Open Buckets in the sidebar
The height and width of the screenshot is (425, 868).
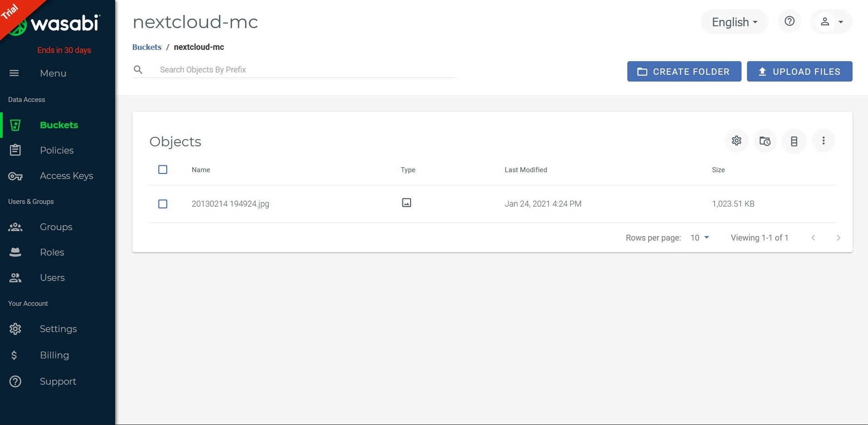[x=58, y=125]
